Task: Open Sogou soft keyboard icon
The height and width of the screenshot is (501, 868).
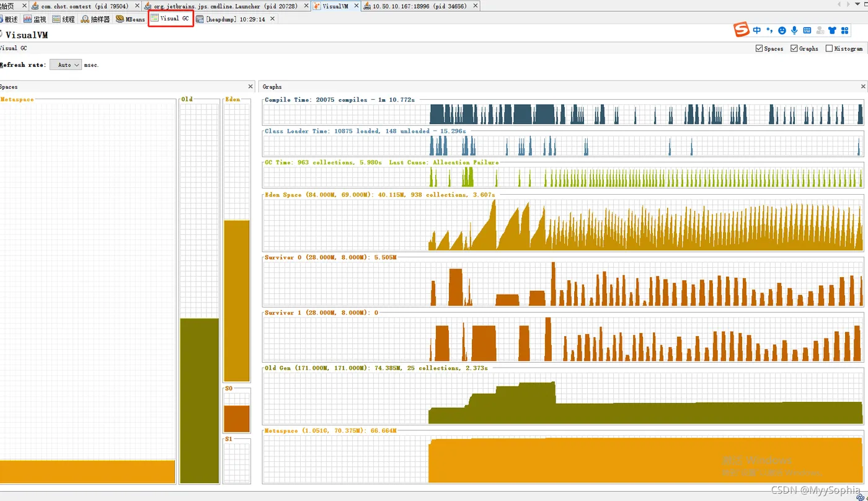Action: click(807, 30)
